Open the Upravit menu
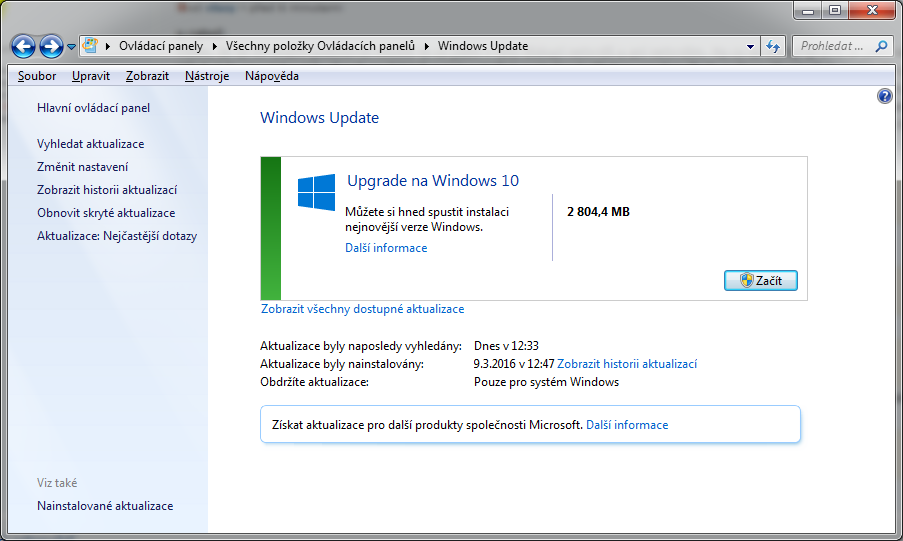 (90, 76)
